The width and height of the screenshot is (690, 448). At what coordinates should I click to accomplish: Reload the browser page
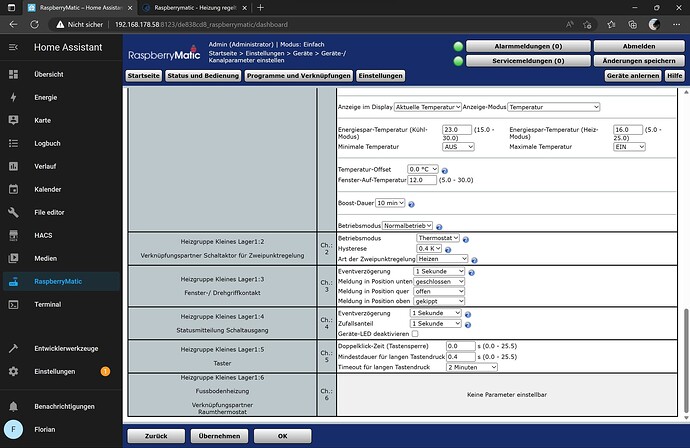tap(34, 25)
